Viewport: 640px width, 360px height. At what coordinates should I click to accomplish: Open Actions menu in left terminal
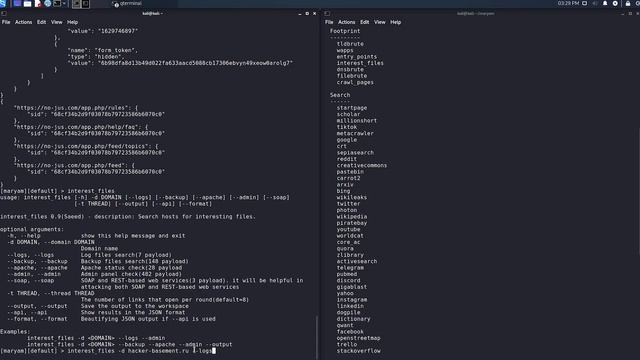[x=23, y=22]
